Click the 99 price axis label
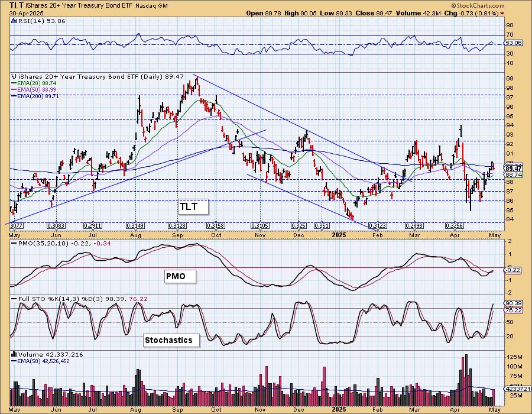This screenshot has height=414, width=532. (x=510, y=79)
